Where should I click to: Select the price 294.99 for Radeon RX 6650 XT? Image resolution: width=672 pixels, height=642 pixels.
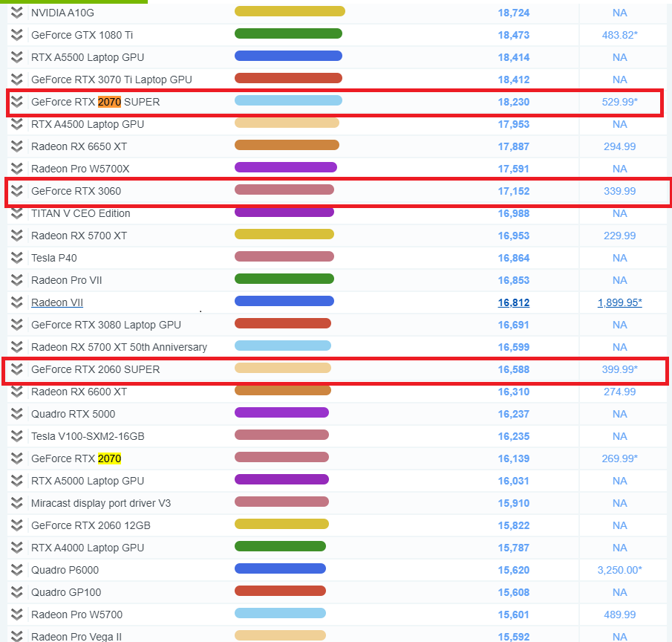tap(620, 146)
